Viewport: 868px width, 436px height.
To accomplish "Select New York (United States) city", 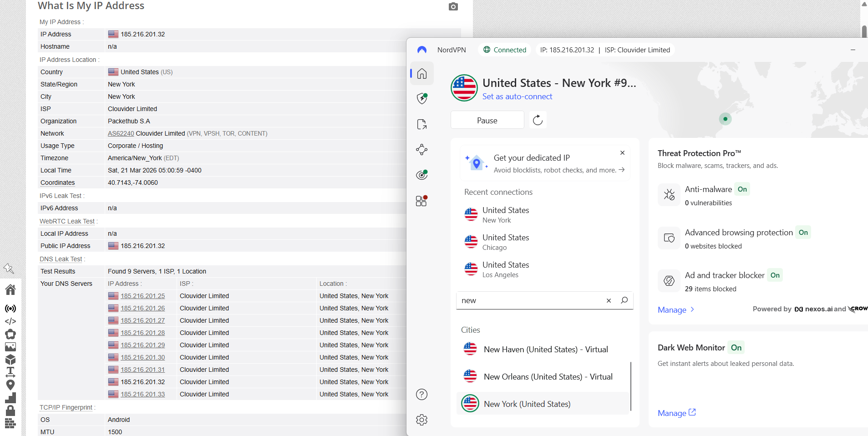I will coord(543,404).
